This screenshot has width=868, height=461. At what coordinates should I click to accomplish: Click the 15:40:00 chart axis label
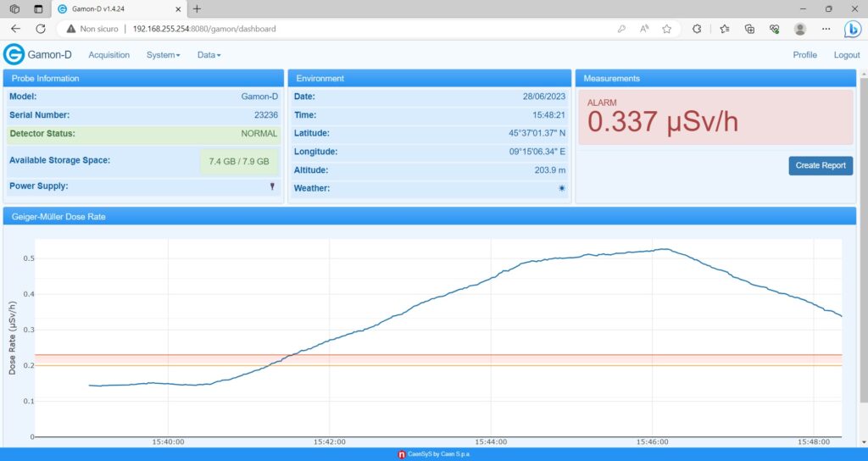pos(169,442)
